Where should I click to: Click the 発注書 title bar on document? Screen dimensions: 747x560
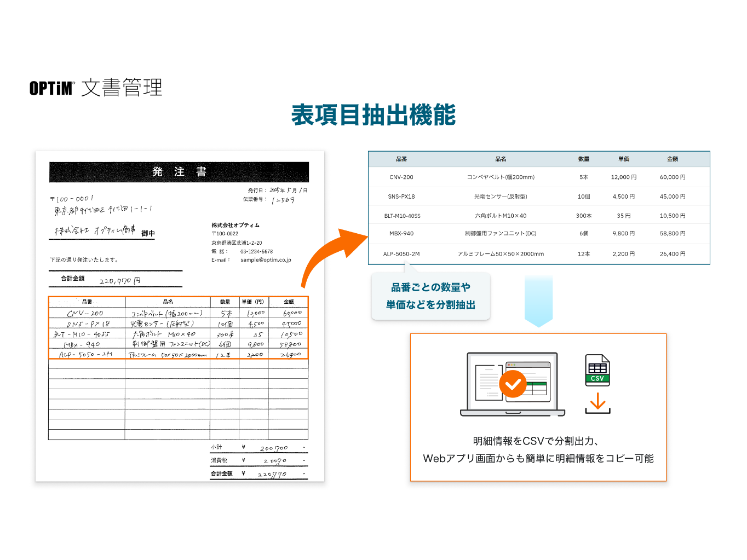pos(179,172)
